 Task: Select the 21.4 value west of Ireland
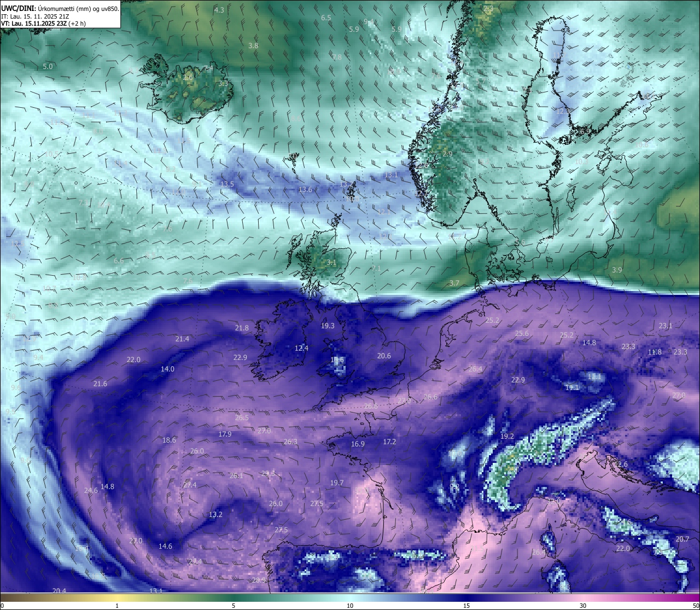[182, 339]
